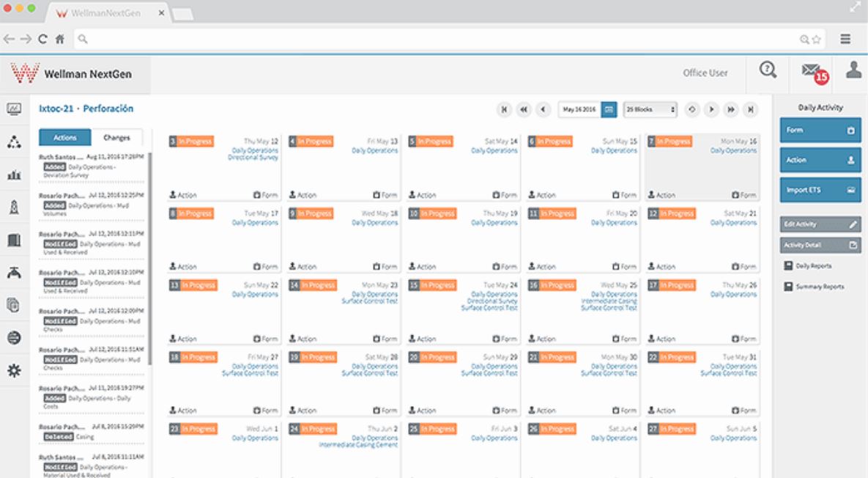Open Intermediate Casing Cement link on Thu Jun 2
Screen dimensions: 868x478
coord(358,445)
